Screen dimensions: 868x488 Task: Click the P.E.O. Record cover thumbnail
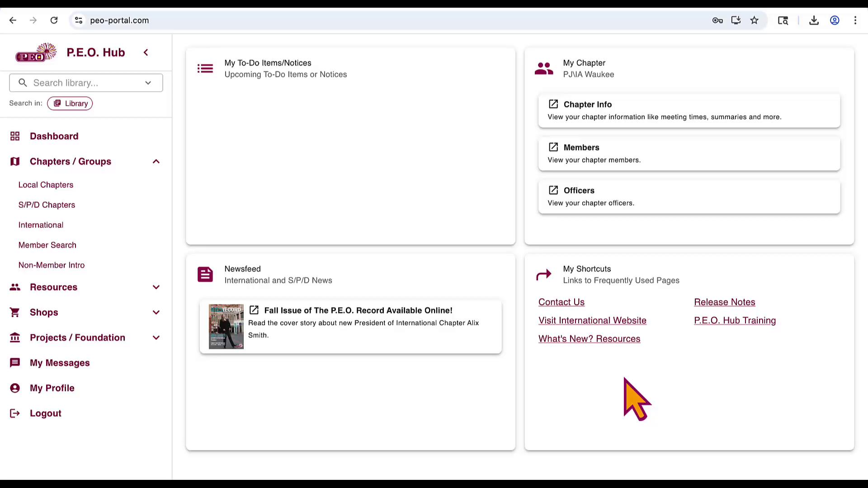pyautogui.click(x=226, y=326)
